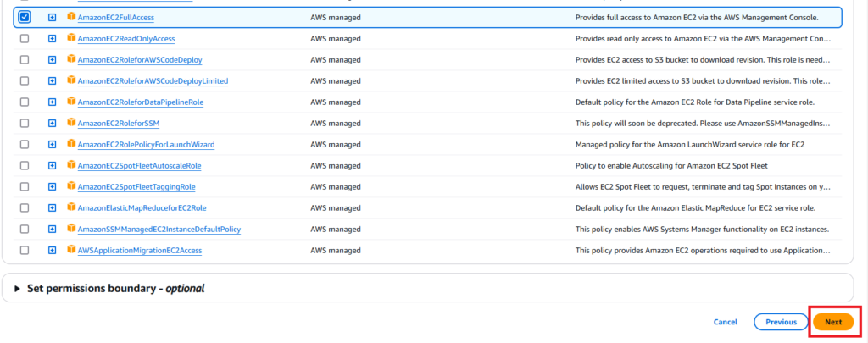
Task: Check the AmazonEC2ReadOnlyAccess policy checkbox
Action: 25,39
